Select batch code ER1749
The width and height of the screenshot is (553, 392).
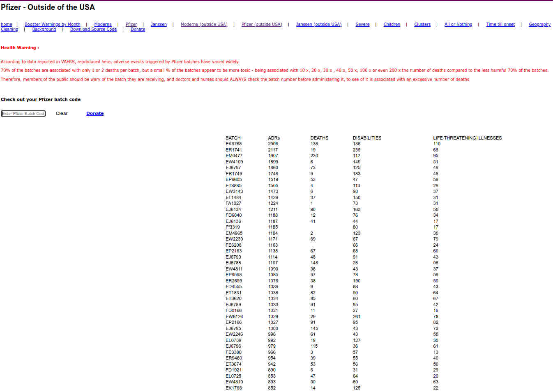(234, 174)
